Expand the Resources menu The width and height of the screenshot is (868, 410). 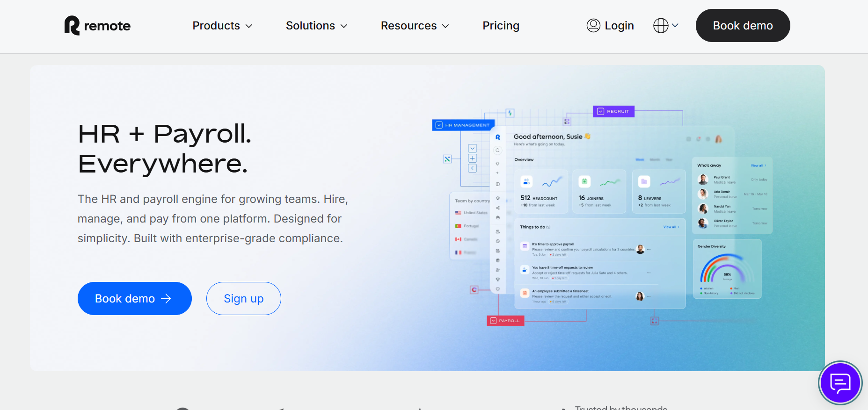click(415, 26)
